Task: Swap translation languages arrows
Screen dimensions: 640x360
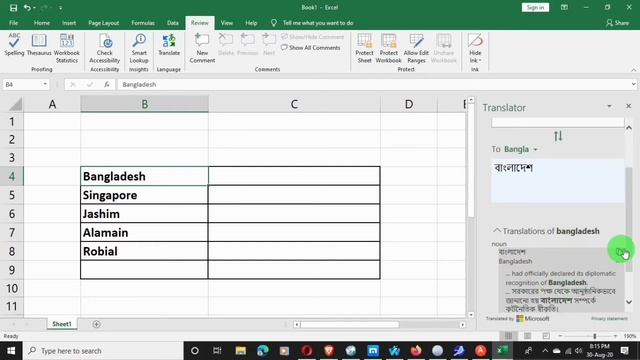Action: coord(558,136)
